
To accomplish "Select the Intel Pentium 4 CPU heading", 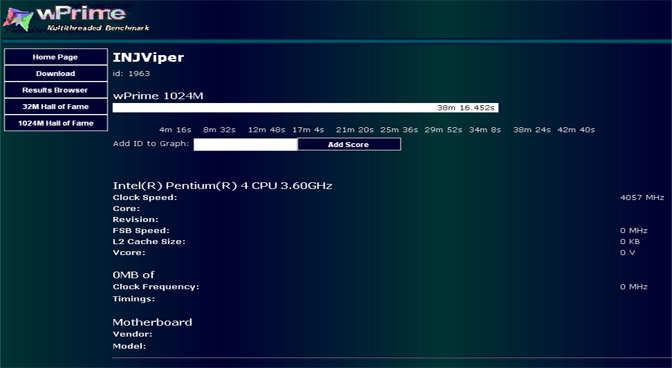I will point(222,185).
